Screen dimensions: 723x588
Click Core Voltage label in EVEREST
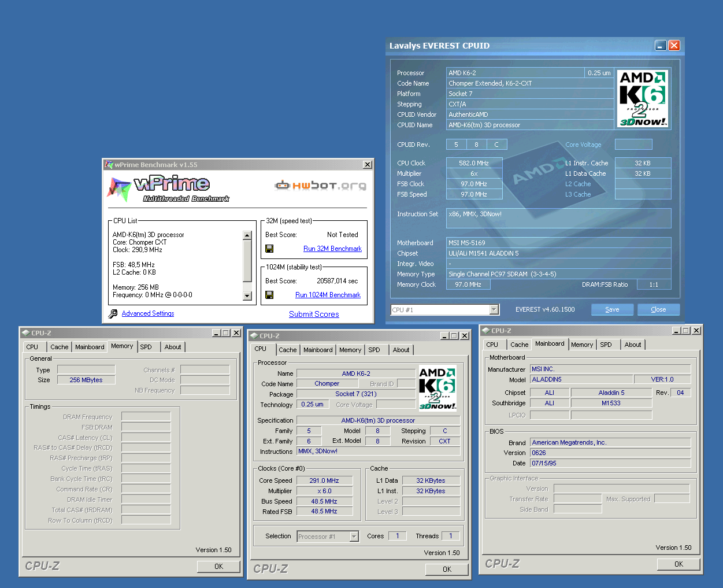click(583, 145)
